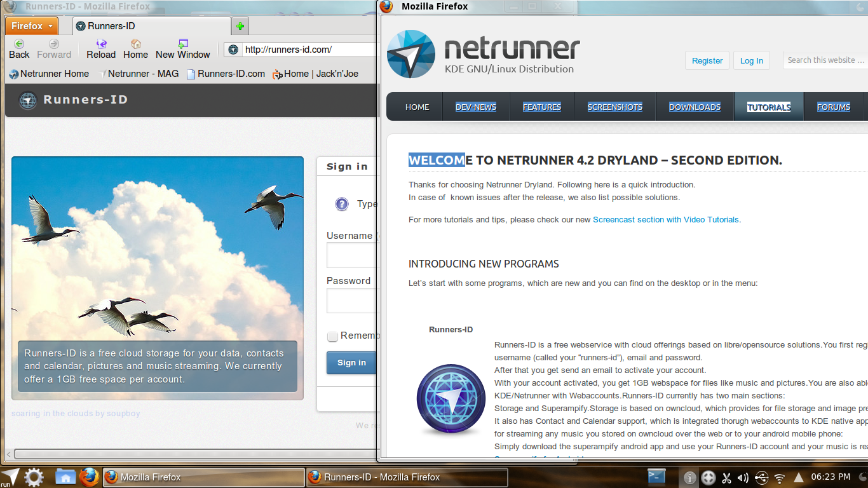Focus the Search this website box

[825, 60]
